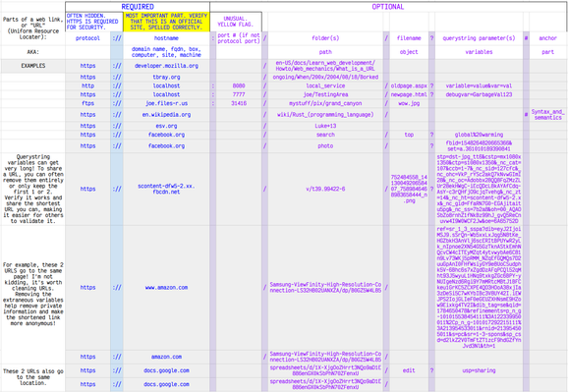Click the 'EXAMPLES' row label
Screen dimensions: 568x392
pyautogui.click(x=33, y=66)
